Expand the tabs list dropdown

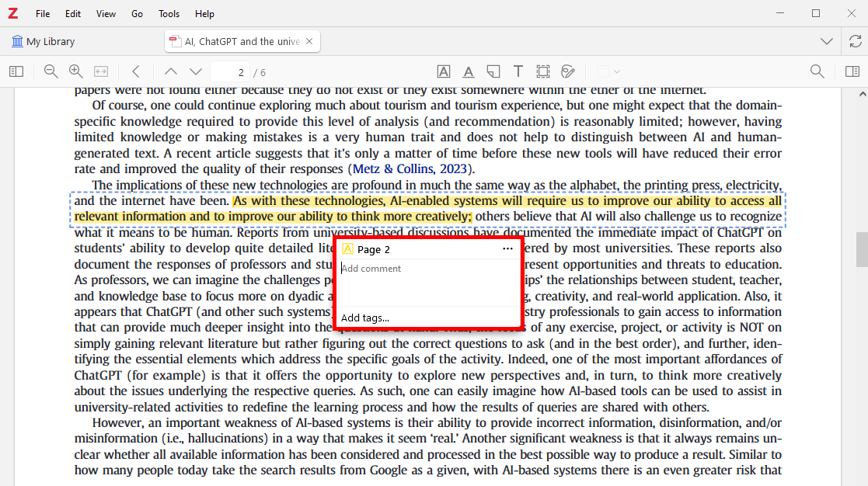[827, 41]
